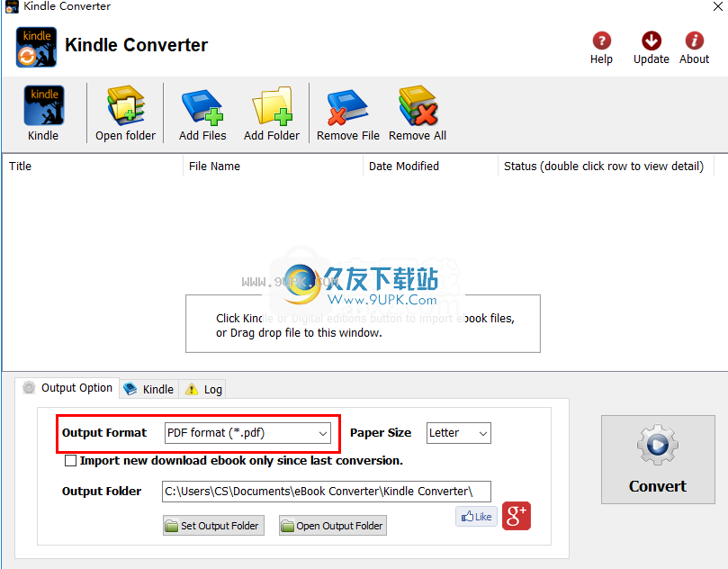Open the Help icon
This screenshot has width=728, height=569.
pos(601,48)
